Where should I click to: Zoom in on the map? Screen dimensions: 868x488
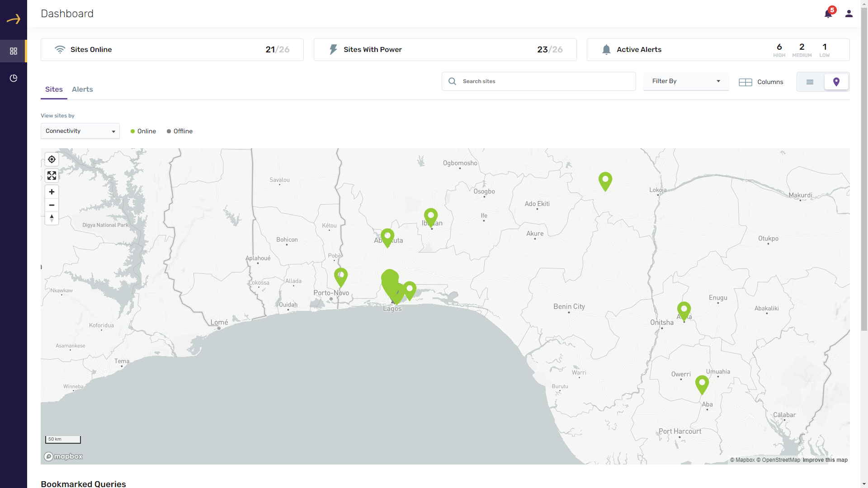52,192
